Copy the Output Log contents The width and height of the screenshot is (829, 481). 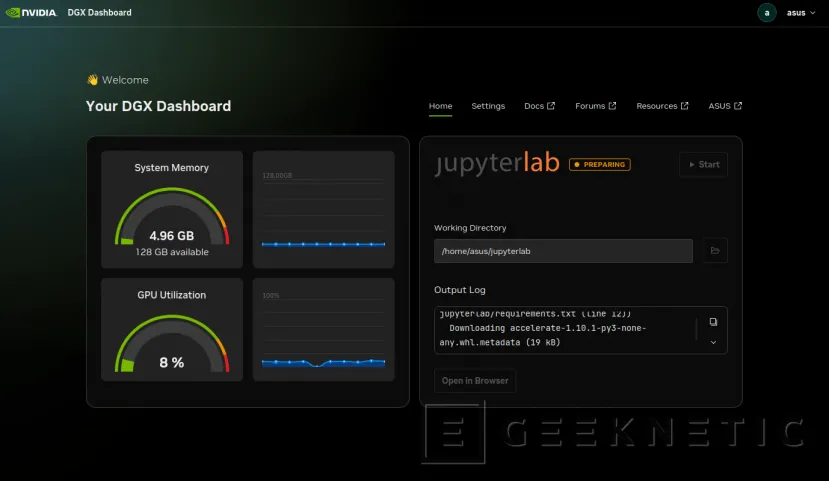(713, 322)
